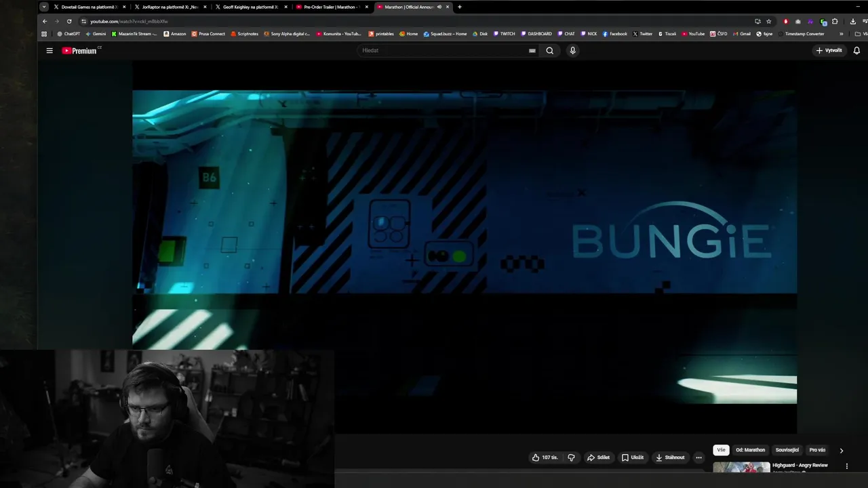Open more actions three-dot menu under video
This screenshot has width=868, height=488.
tap(698, 457)
